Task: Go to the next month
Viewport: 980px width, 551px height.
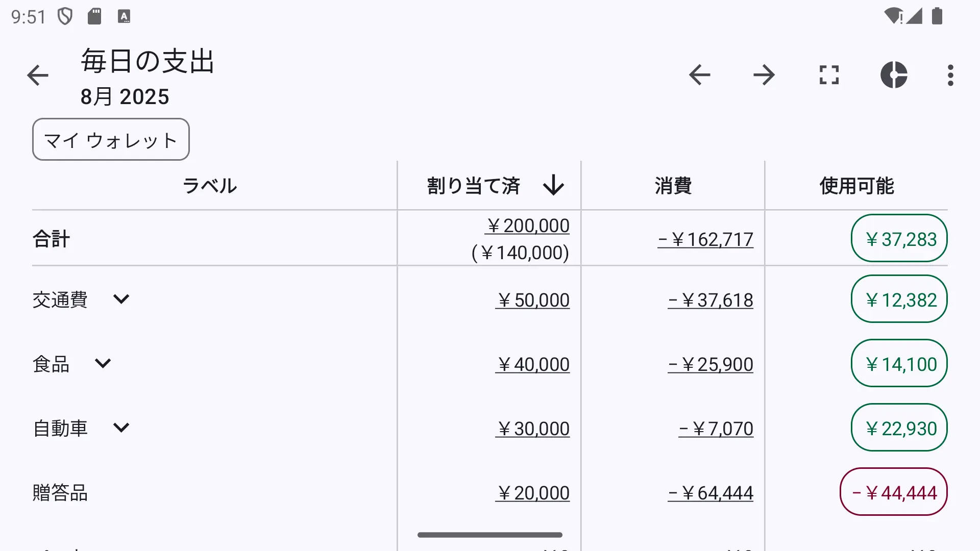Action: [x=764, y=75]
